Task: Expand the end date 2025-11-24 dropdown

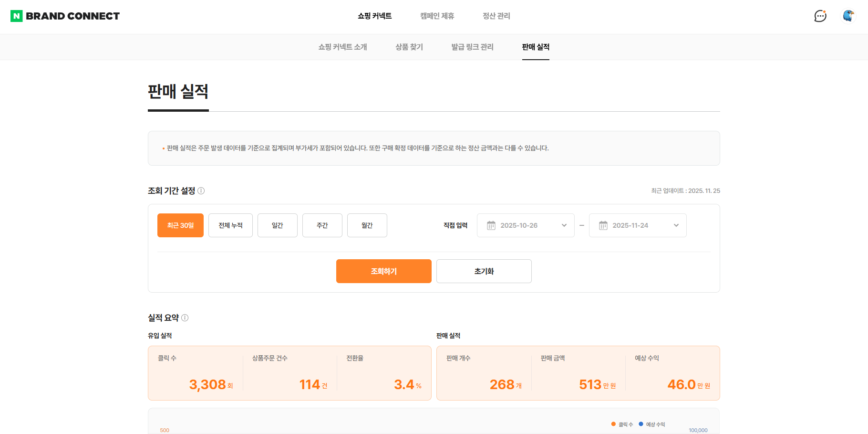Action: click(676, 225)
